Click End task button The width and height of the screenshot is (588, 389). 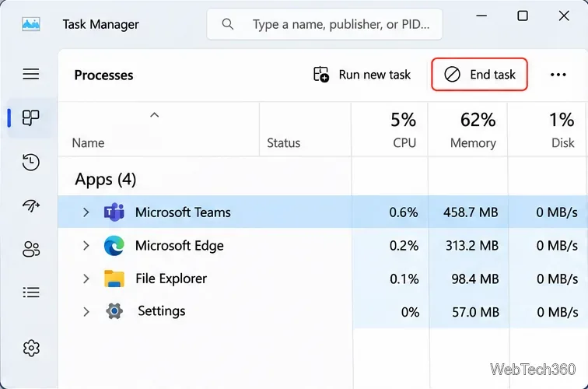[479, 74]
